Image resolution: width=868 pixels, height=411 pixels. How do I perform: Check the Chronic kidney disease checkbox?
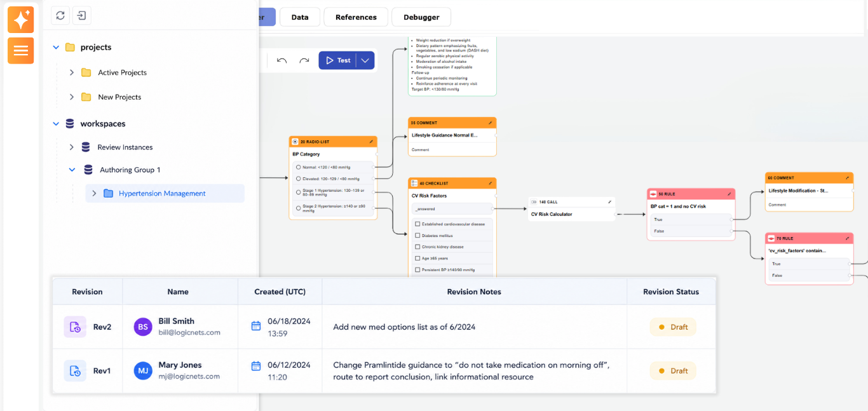[x=417, y=246]
